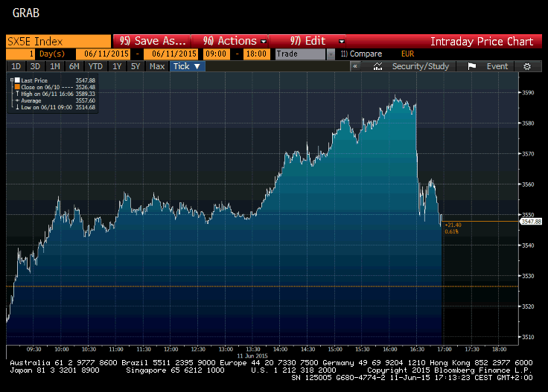The image size is (548, 392).
Task: Click the 13:30 time axis label
Action: click(253, 349)
